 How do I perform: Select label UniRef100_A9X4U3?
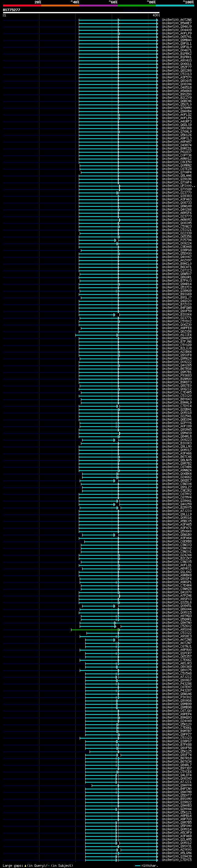[x=176, y=61]
